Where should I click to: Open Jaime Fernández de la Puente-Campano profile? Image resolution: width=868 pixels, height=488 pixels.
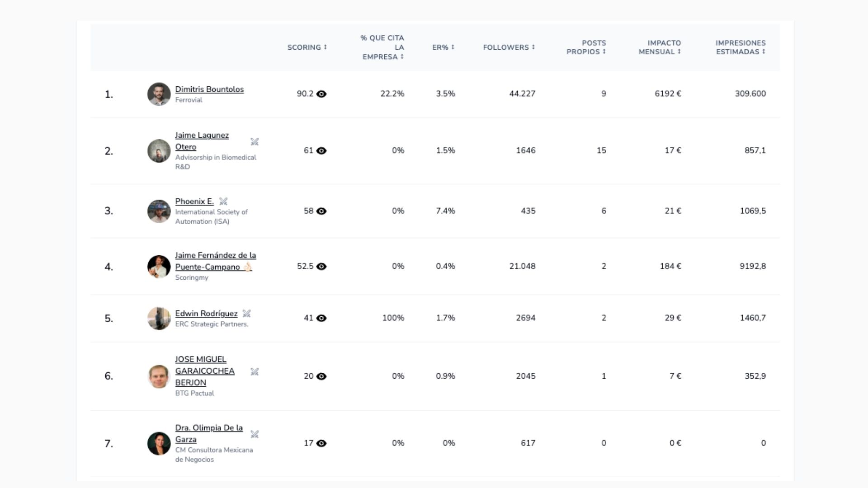click(x=216, y=261)
